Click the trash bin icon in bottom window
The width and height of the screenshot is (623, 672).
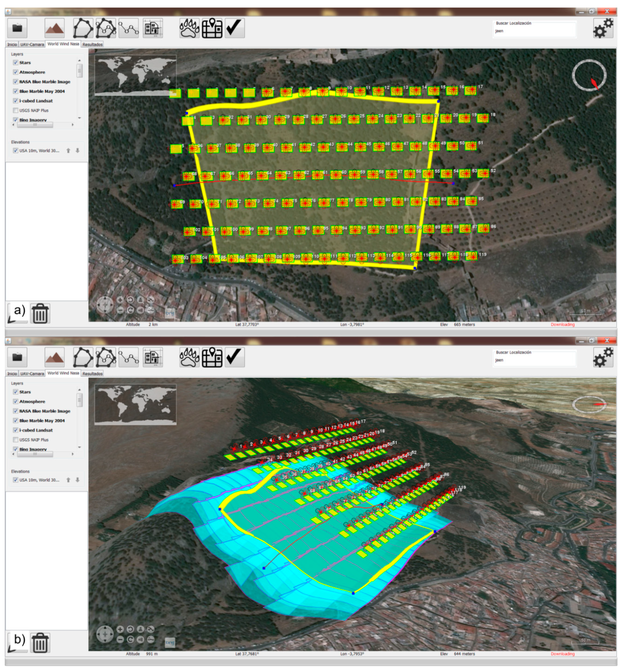(40, 643)
